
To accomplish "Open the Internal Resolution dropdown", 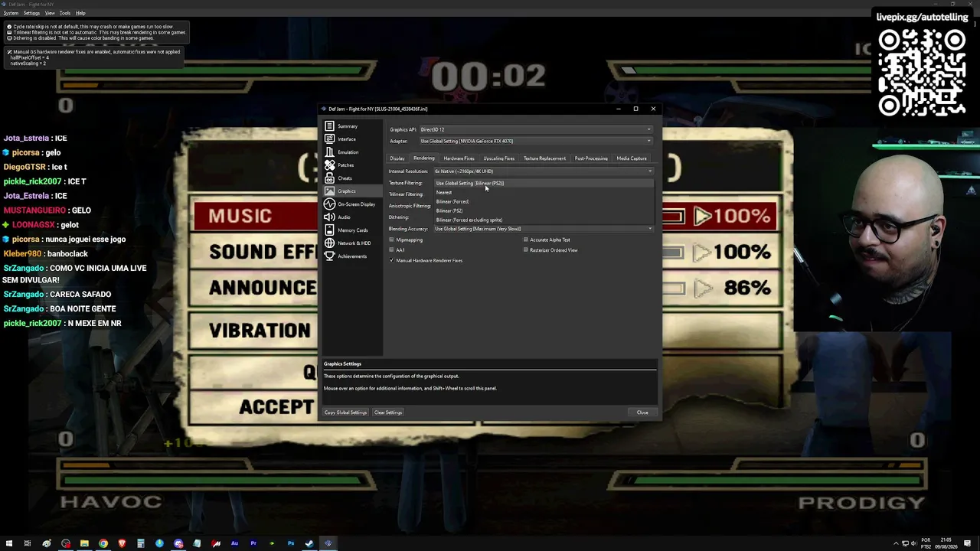I will (x=544, y=171).
